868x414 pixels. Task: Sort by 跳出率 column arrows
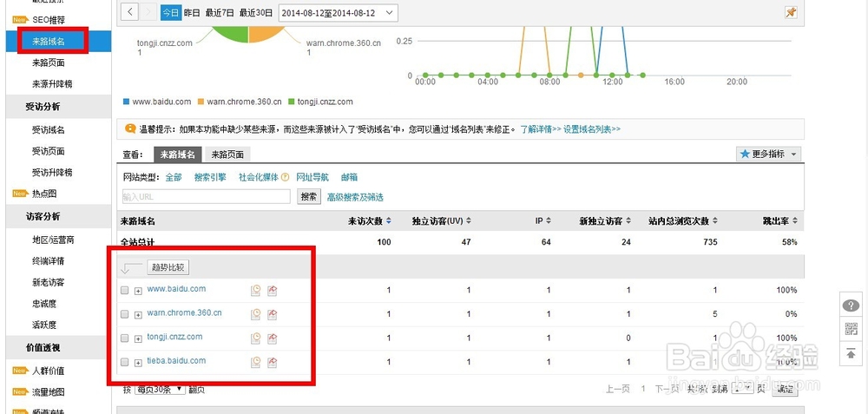pos(795,220)
